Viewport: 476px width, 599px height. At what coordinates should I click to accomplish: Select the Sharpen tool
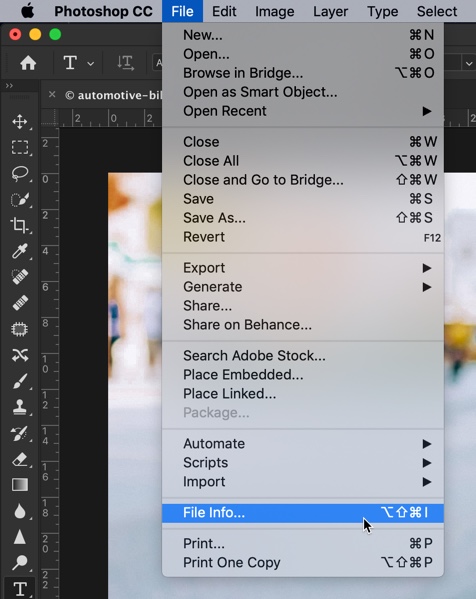(19, 537)
